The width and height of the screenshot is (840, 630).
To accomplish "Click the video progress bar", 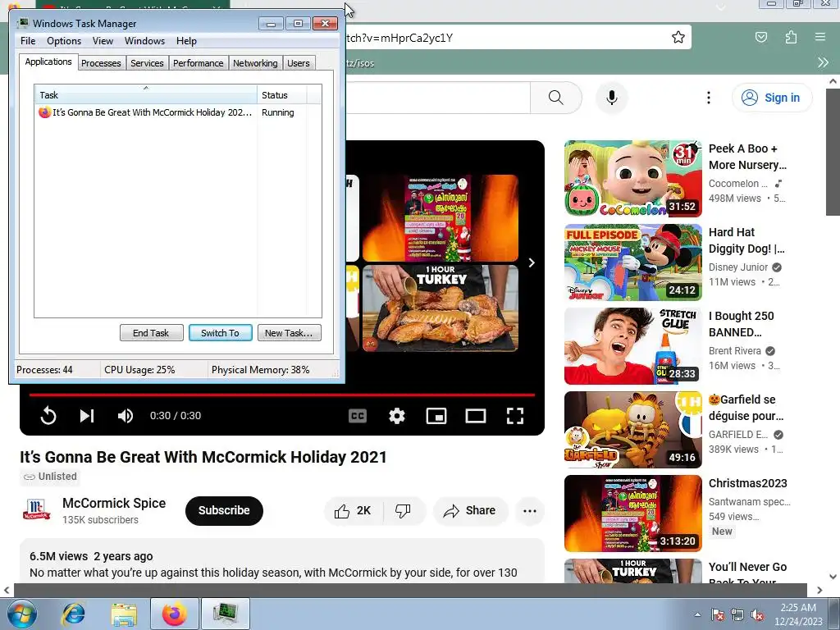I will [x=282, y=395].
